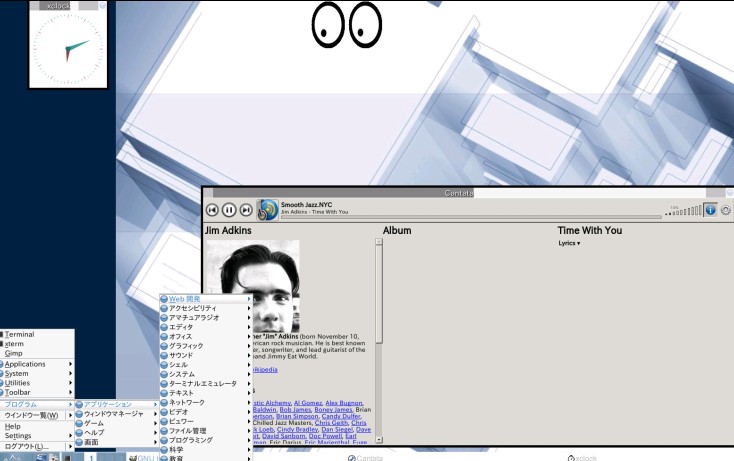Expand the Utilities submenu
Image resolution: width=734 pixels, height=461 pixels.
18,383
